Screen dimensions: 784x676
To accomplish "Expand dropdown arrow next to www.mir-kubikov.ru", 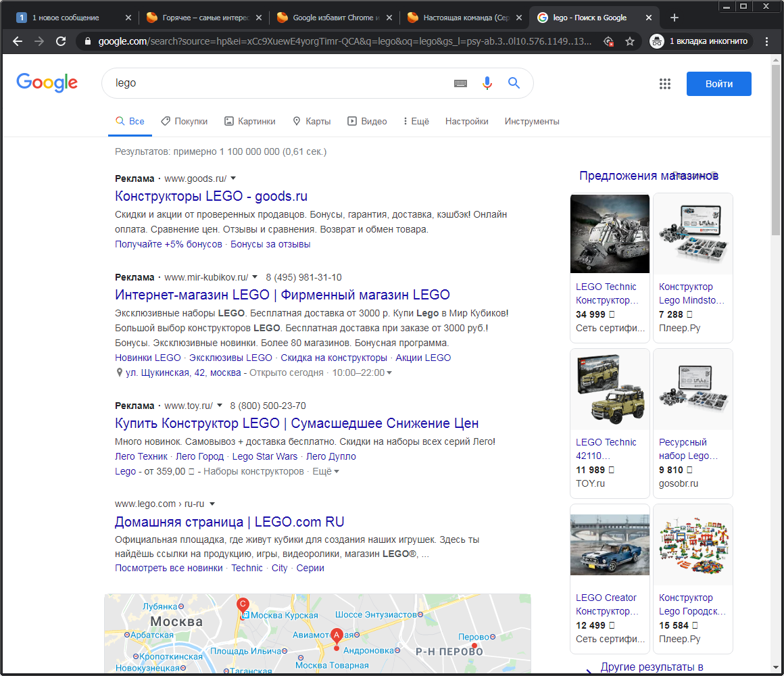I will 255,277.
